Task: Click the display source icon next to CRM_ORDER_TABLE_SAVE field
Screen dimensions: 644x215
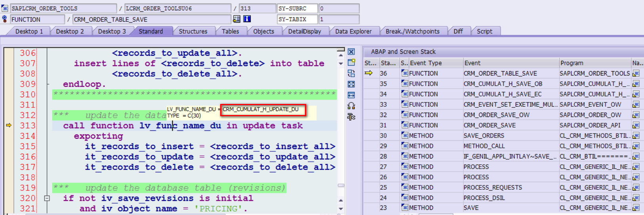Action: coord(236,19)
